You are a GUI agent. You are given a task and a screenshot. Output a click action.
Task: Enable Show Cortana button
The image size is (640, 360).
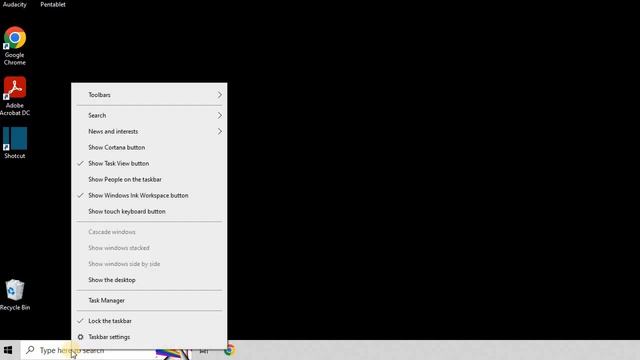[x=149, y=147]
